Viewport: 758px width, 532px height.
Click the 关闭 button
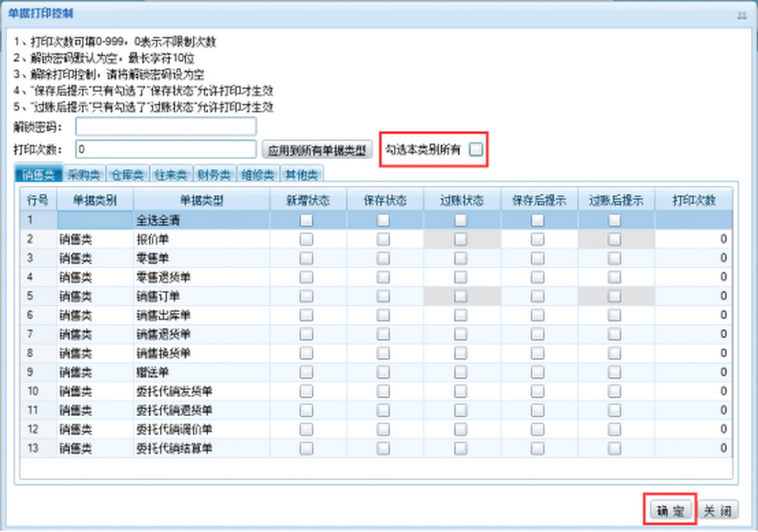(717, 511)
